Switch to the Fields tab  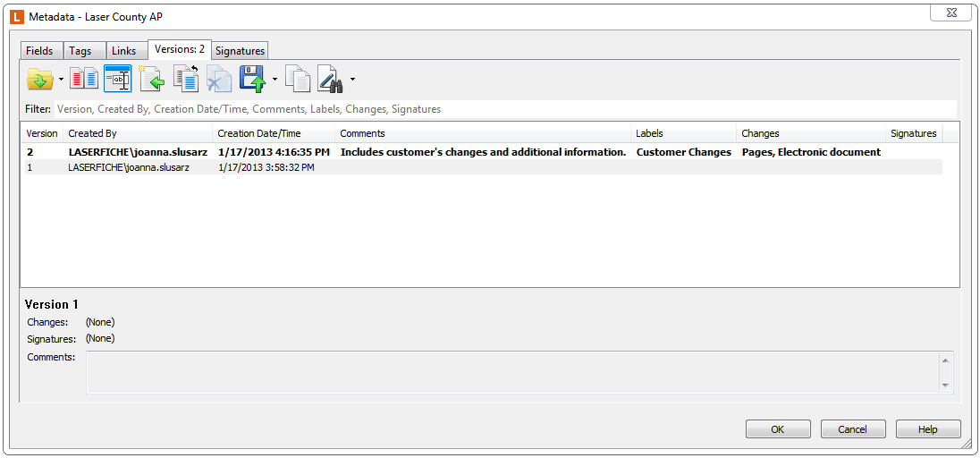[x=42, y=51]
